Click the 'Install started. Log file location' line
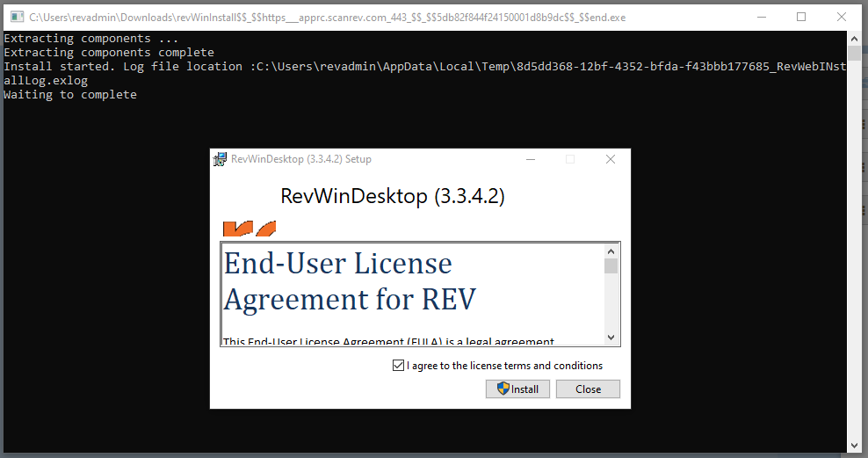 tap(425, 74)
